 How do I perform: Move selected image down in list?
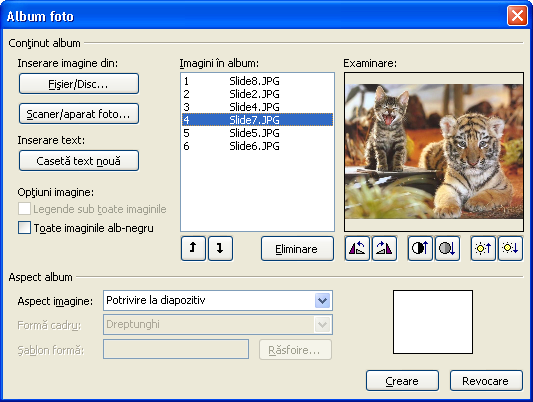pyautogui.click(x=220, y=249)
